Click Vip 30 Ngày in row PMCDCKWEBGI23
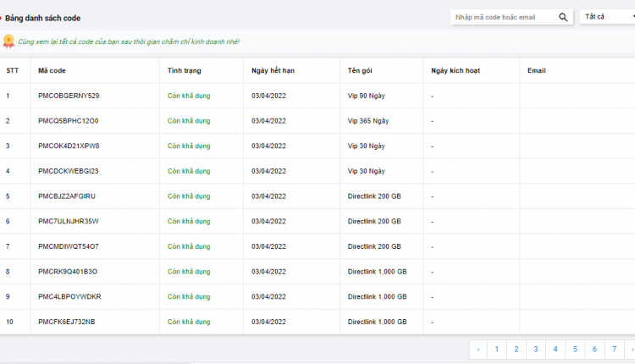Viewport: 635px width, 364px height. point(366,171)
